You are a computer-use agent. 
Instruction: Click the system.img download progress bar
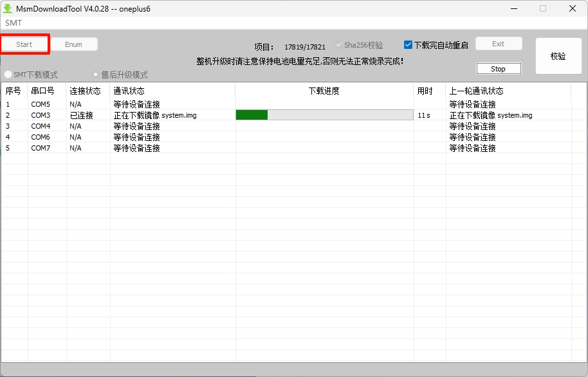[x=324, y=115]
